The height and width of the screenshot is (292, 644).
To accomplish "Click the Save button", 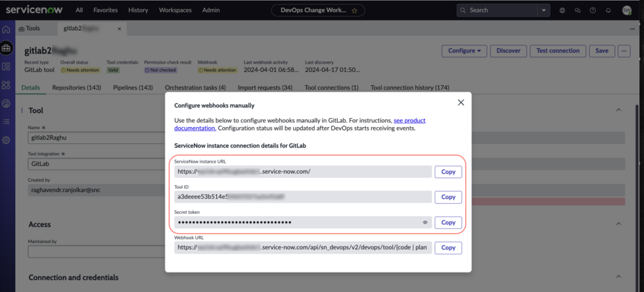I will pos(601,51).
